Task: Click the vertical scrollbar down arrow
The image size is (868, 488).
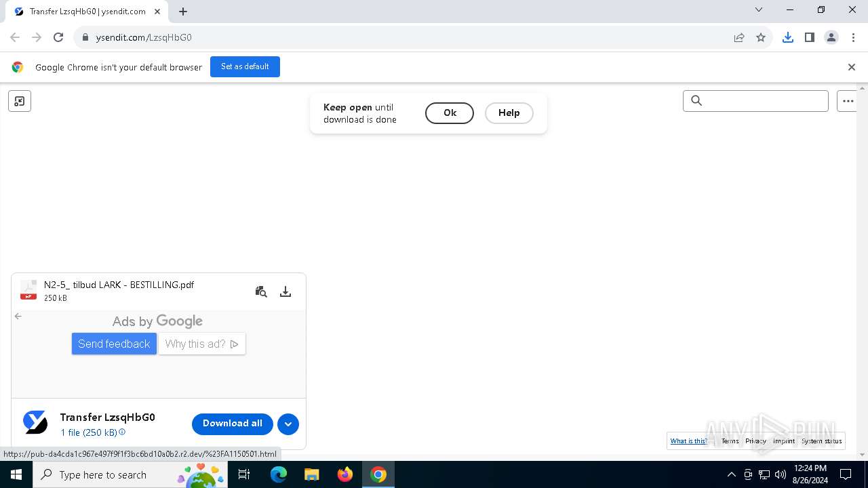Action: click(x=863, y=455)
